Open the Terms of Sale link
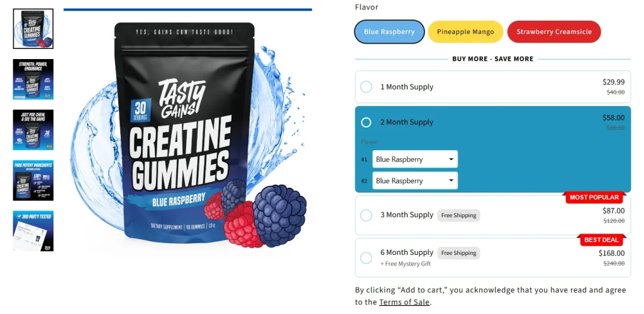Screen dimensions: 644x314 pos(404,302)
